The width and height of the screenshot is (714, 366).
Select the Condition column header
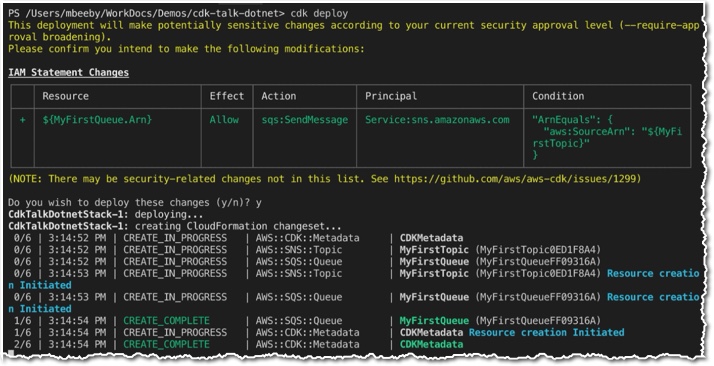(x=558, y=96)
